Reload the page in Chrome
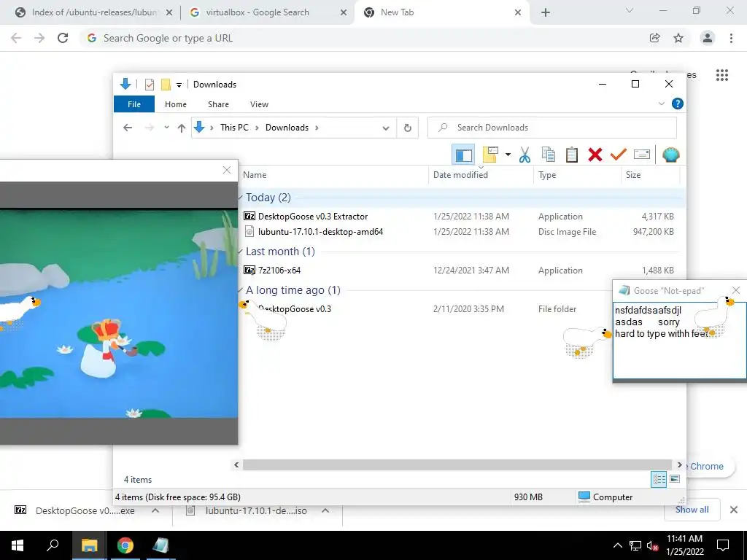747x560 pixels. coord(63,38)
